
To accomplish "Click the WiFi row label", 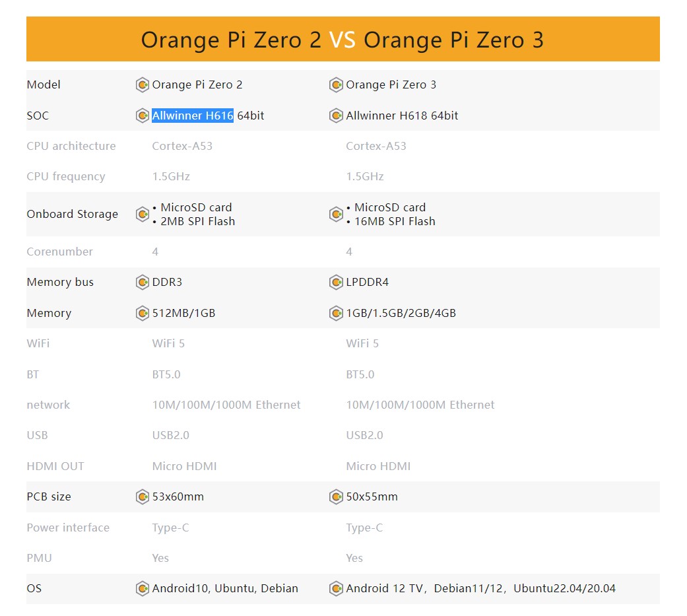I will pyautogui.click(x=38, y=343).
